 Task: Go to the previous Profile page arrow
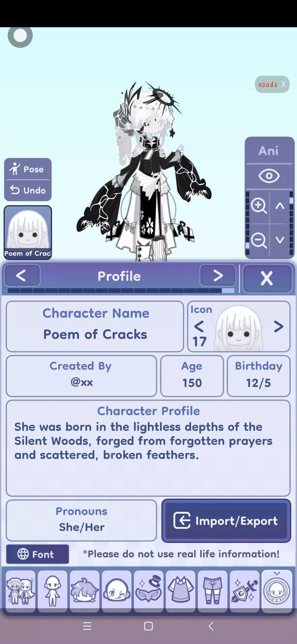click(22, 275)
